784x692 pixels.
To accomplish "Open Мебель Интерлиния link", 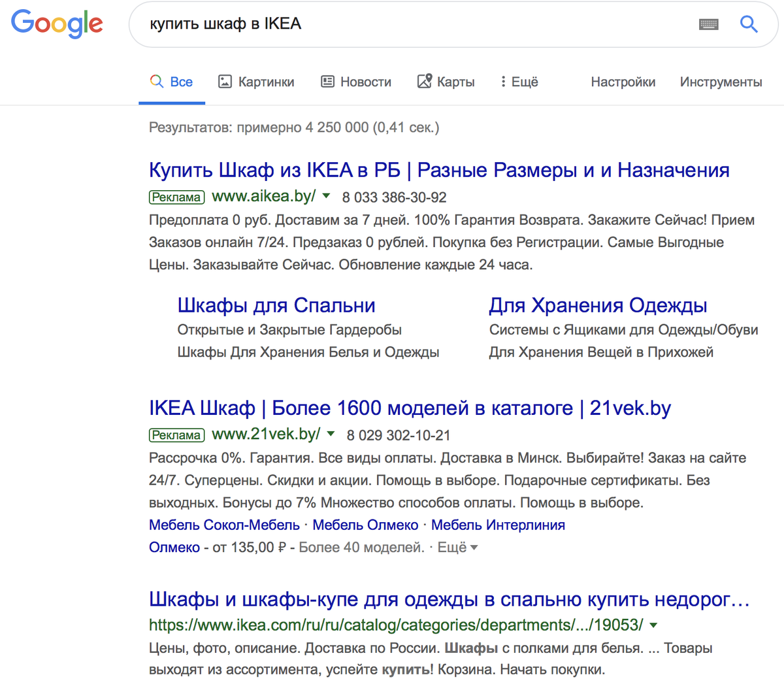I will coord(498,525).
